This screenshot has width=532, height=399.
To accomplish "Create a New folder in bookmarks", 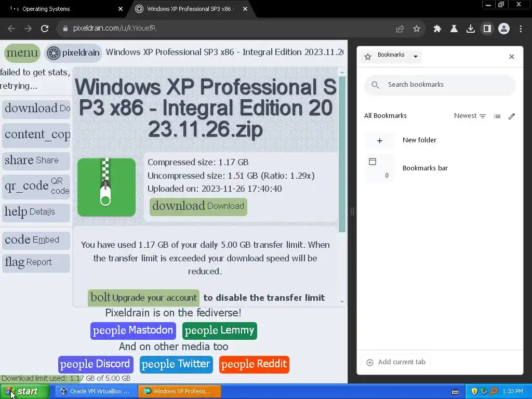I will tap(440, 140).
